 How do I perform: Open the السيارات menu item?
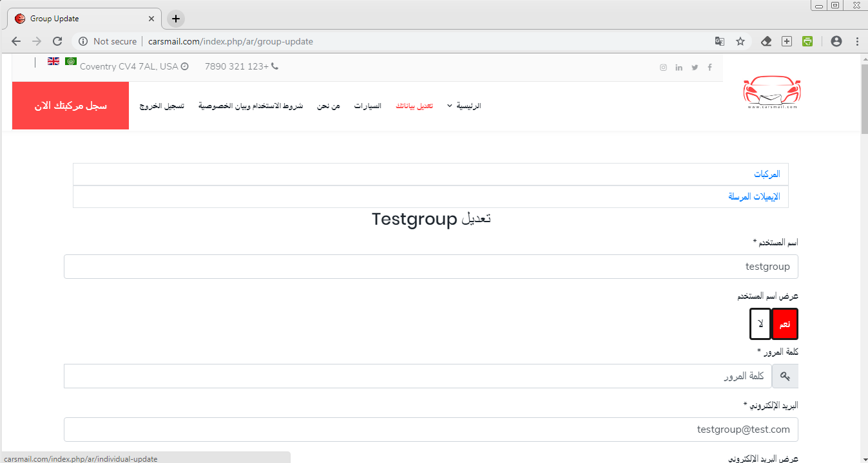point(367,106)
